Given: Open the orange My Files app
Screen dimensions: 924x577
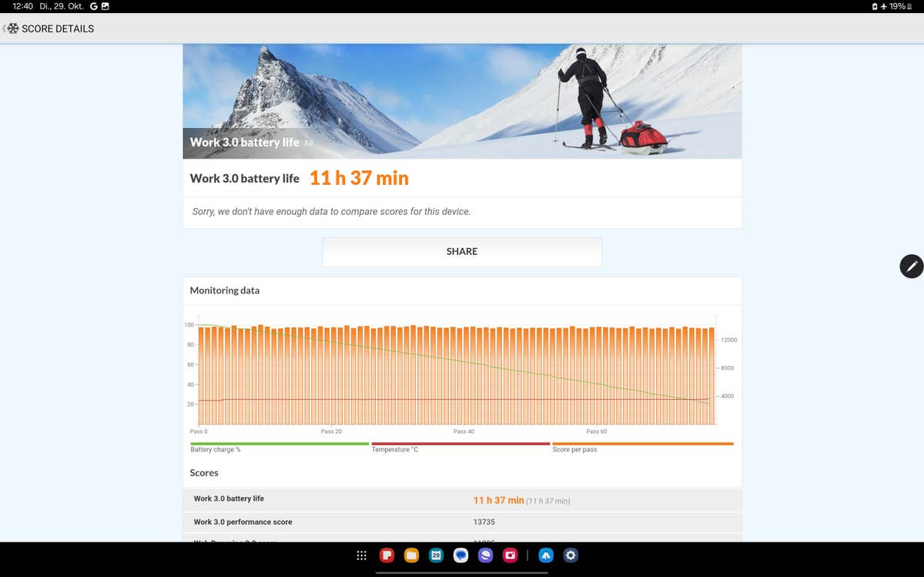Looking at the screenshot, I should (x=411, y=555).
